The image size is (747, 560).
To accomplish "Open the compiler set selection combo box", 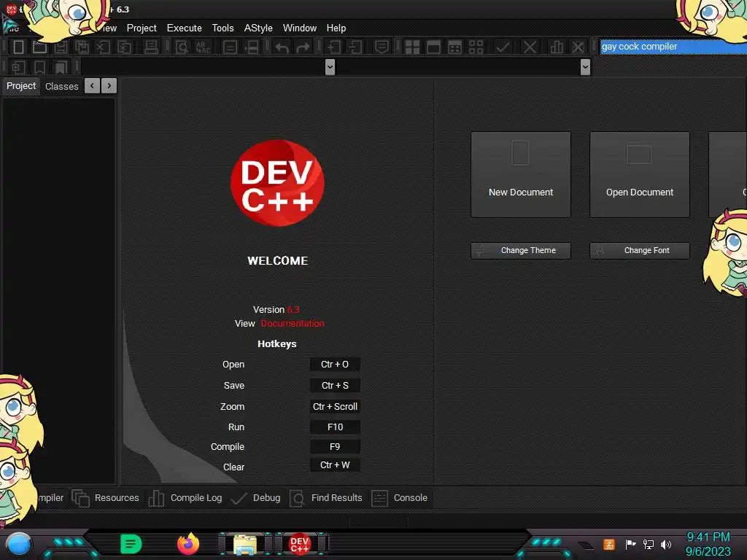I will 673,47.
